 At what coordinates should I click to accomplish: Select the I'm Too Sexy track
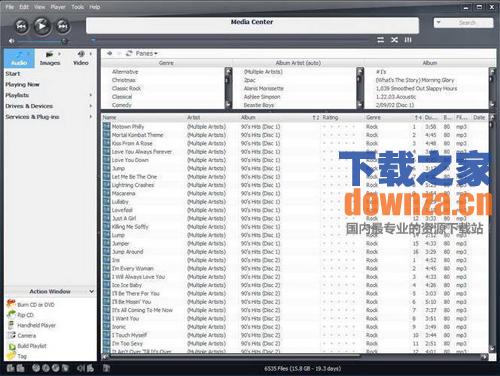point(127,343)
